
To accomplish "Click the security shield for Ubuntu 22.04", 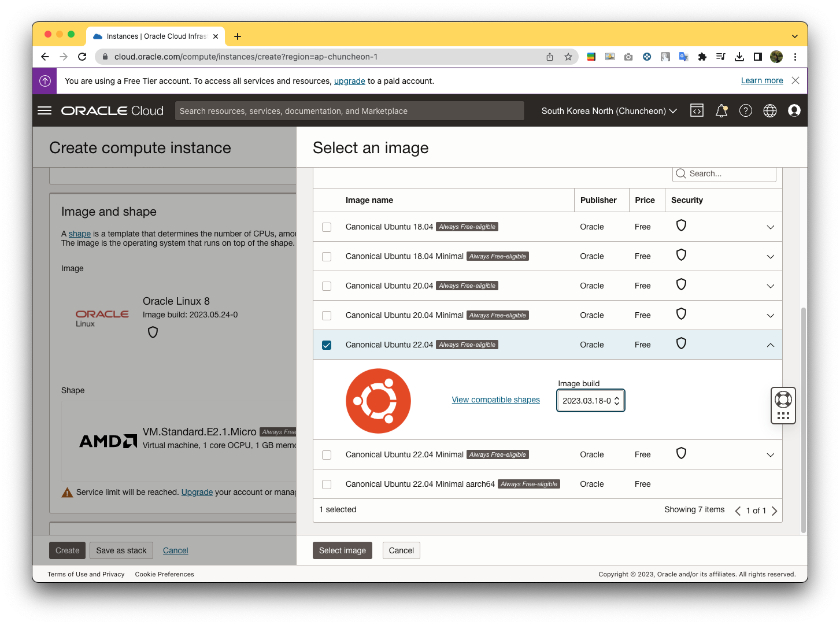I will (682, 343).
